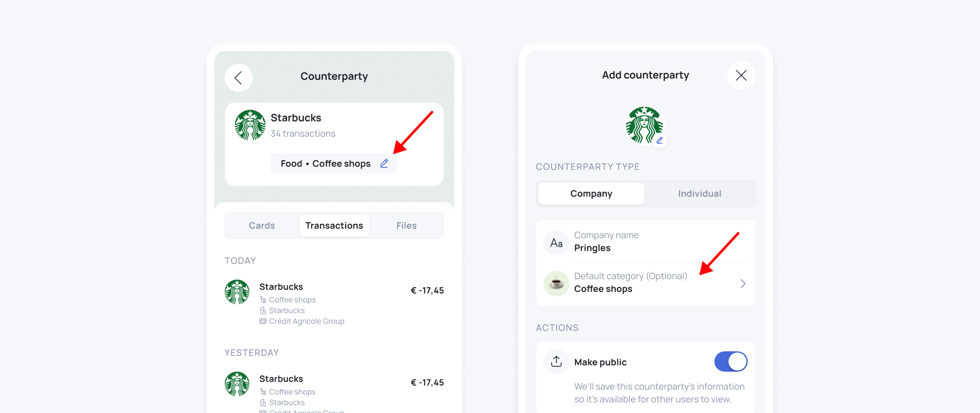Click the back arrow on Counterparty screen

click(x=239, y=78)
